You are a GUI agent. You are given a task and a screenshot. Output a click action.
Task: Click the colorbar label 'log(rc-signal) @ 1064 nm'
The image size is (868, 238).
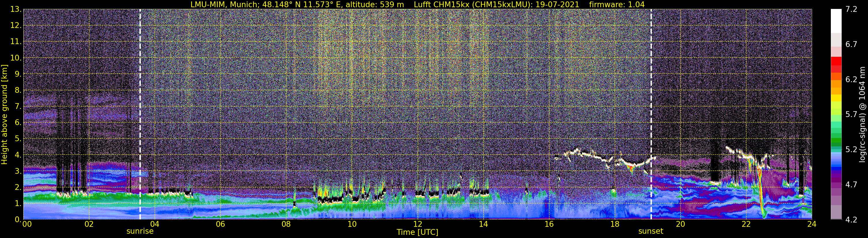coord(862,114)
